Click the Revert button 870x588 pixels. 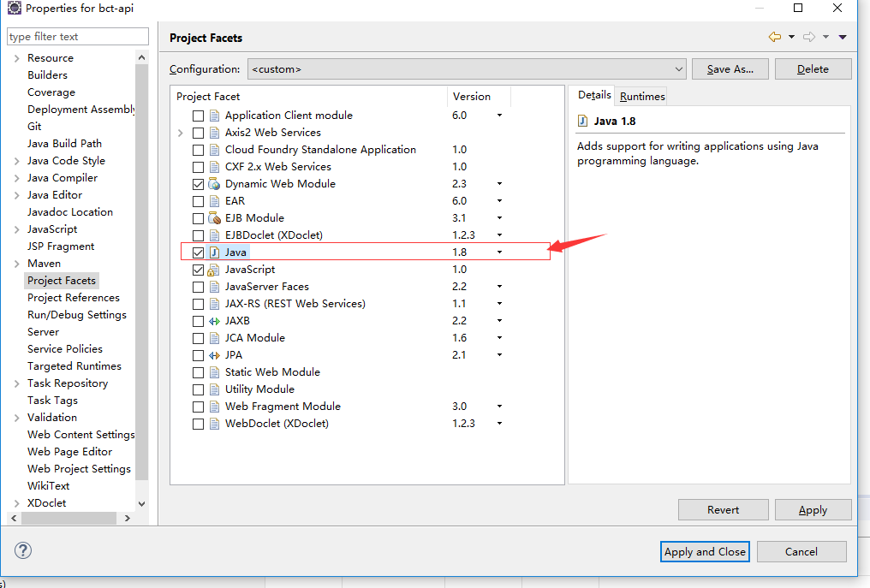[x=723, y=510]
